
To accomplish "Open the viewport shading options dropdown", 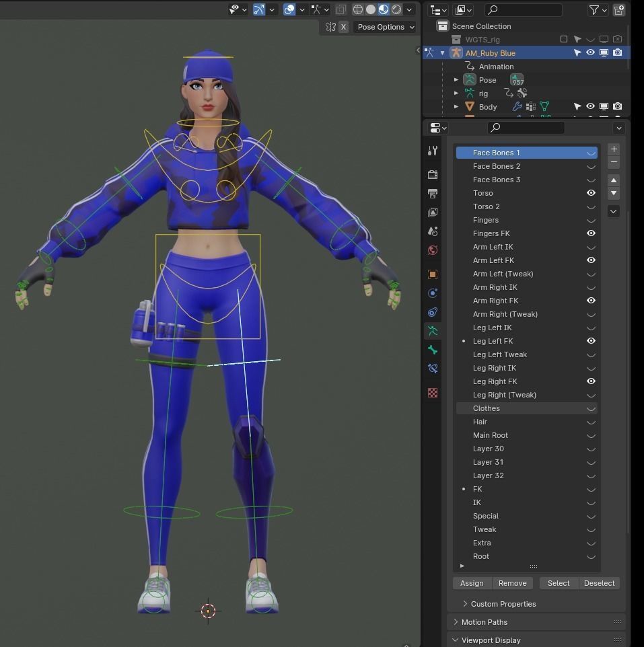I will pyautogui.click(x=409, y=9).
